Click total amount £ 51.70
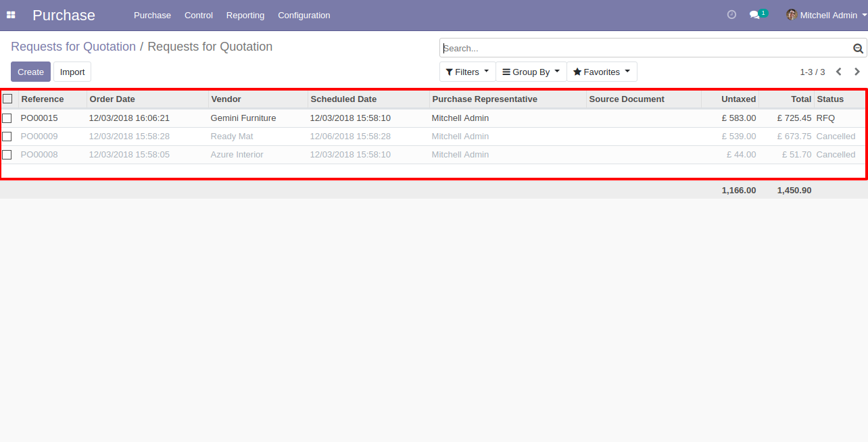Viewport: 868px width, 442px height. click(797, 155)
